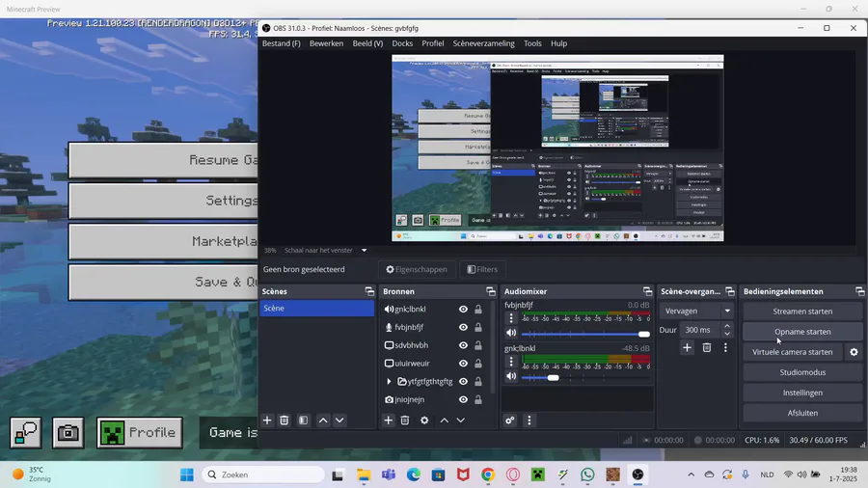
Task: Click Streamen starten button
Action: (x=802, y=312)
